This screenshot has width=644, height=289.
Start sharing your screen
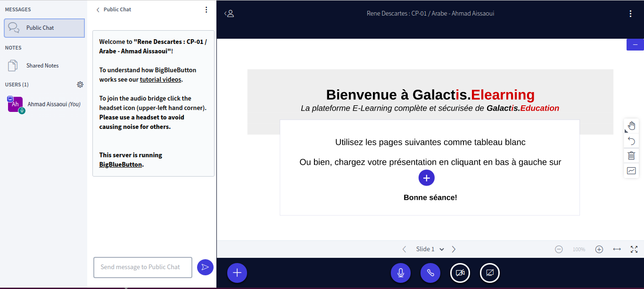490,273
